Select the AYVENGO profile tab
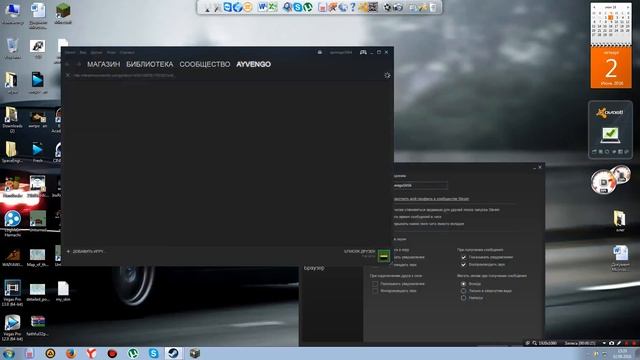640x360 pixels. pos(253,64)
